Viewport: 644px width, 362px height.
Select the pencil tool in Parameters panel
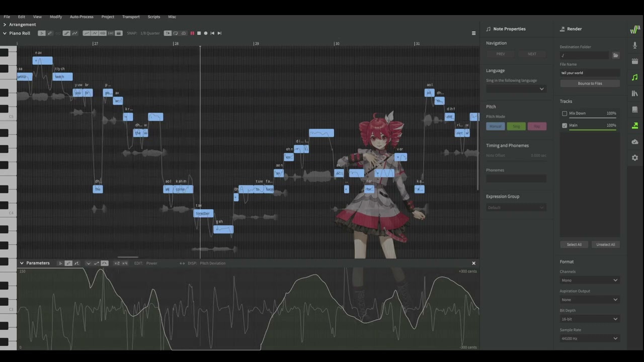68,263
